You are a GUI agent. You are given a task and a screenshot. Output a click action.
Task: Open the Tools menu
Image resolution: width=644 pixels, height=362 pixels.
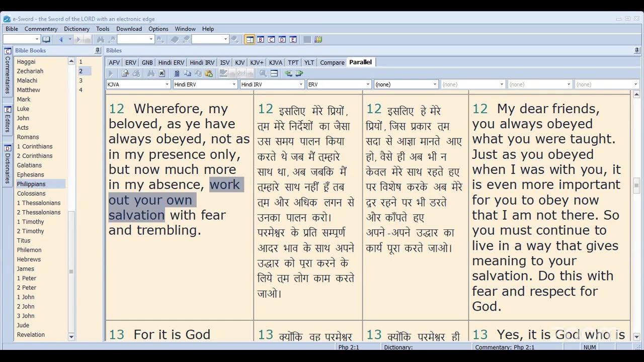[103, 29]
